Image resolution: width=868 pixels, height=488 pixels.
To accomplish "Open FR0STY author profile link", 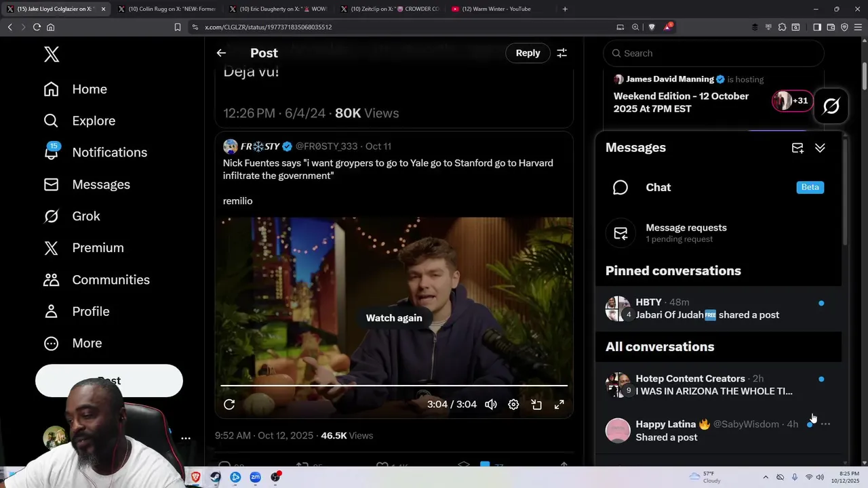I will [259, 146].
